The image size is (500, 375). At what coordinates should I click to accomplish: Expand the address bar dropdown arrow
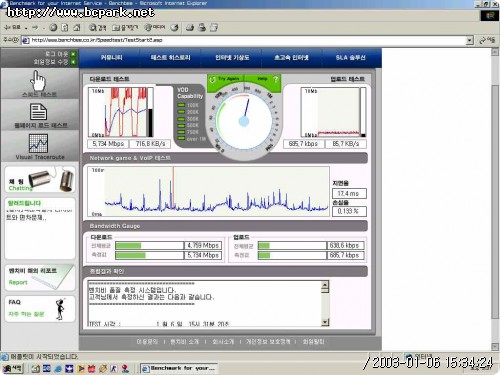469,41
